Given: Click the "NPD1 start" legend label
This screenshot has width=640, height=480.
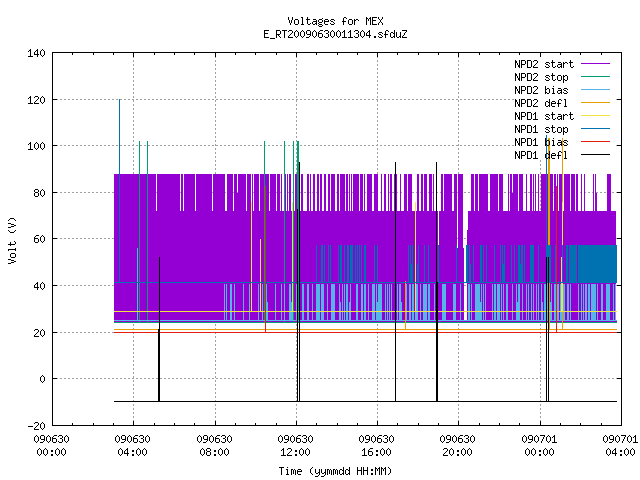Looking at the screenshot, I should tap(544, 116).
